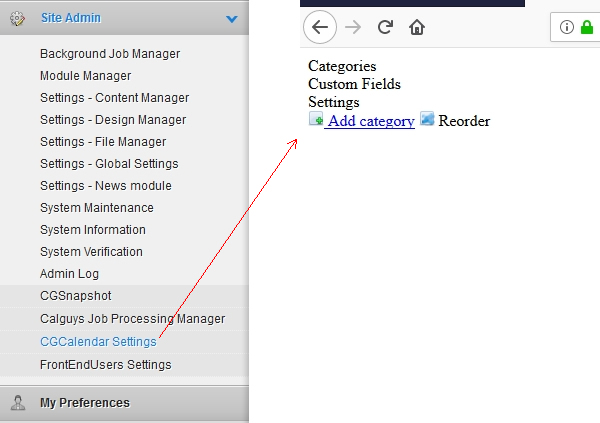This screenshot has height=423, width=600.
Task: Click the Add category link
Action: [370, 121]
